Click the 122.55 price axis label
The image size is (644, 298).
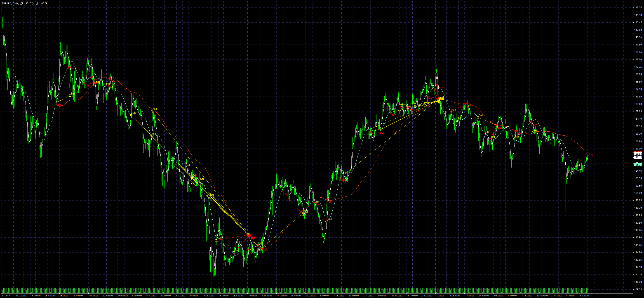(638, 186)
